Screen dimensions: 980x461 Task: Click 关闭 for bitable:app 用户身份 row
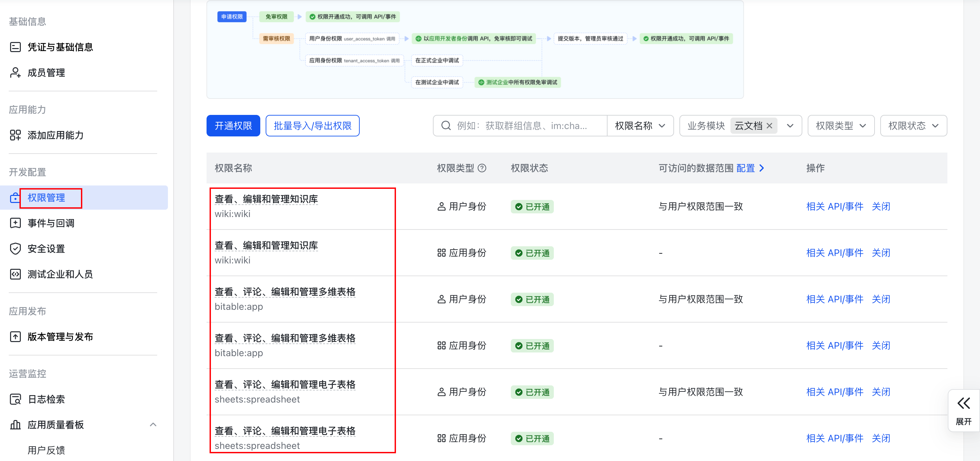(881, 300)
